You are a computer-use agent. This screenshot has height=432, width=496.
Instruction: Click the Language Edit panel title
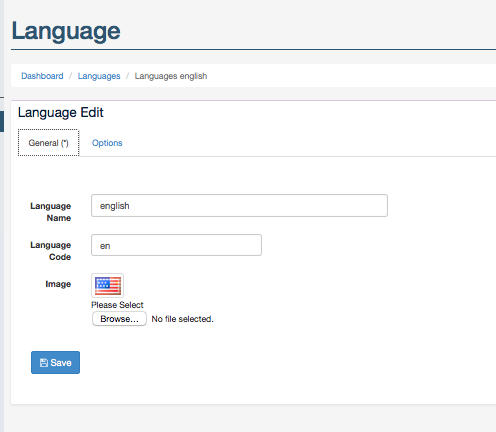tap(61, 113)
